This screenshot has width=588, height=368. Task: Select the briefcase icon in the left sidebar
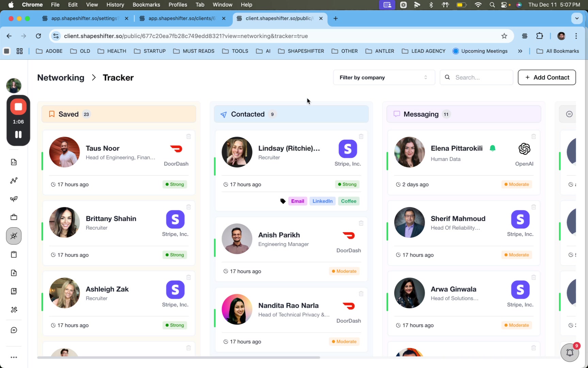coord(14,217)
